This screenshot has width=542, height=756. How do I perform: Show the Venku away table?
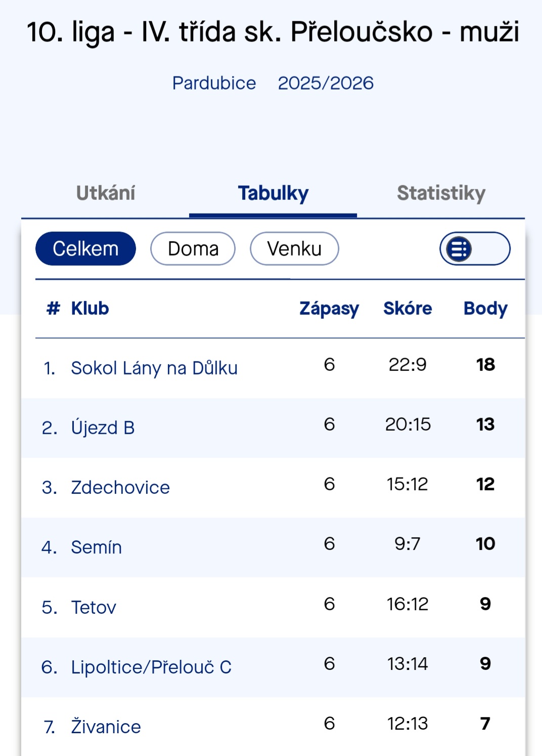click(x=294, y=249)
